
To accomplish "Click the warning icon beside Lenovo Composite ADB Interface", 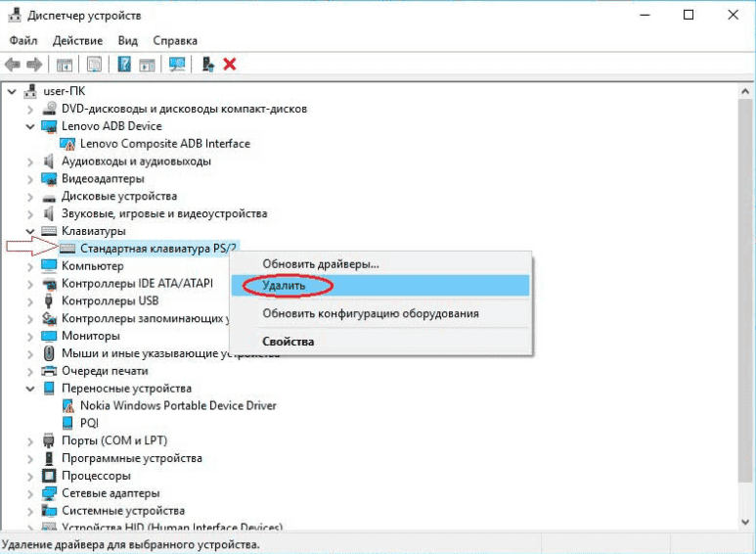I will point(67,144).
